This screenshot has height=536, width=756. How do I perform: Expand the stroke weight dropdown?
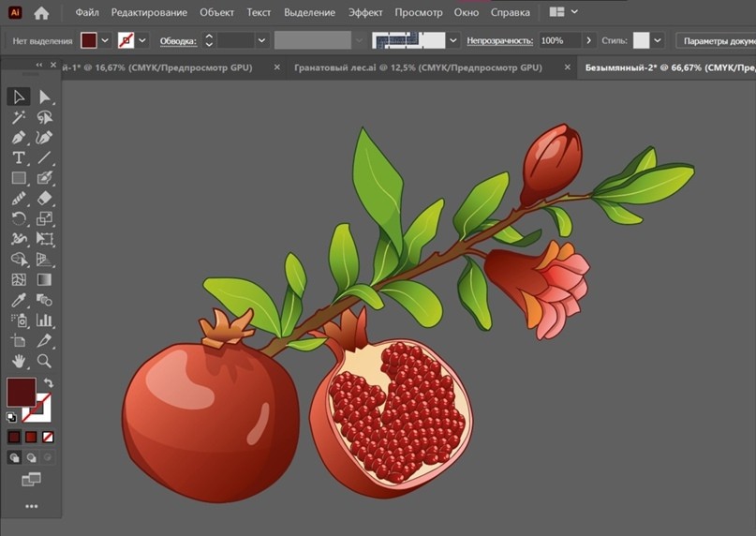coord(261,40)
